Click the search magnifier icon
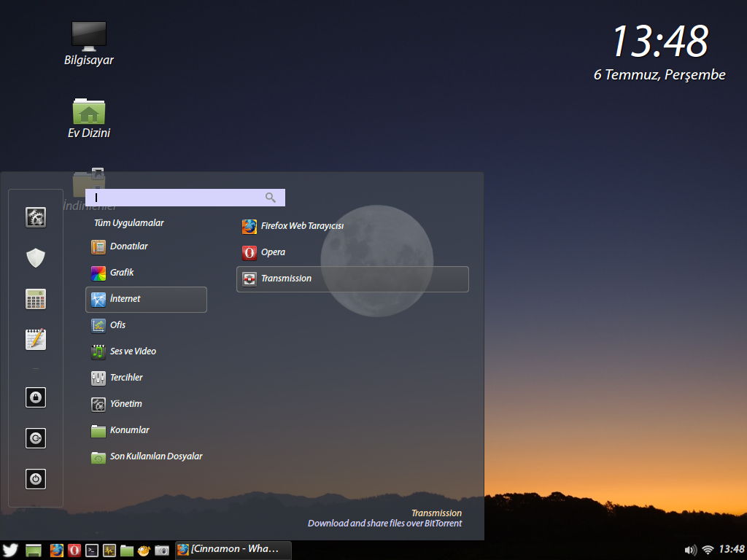Screen dimensions: 747x560 click(x=271, y=198)
